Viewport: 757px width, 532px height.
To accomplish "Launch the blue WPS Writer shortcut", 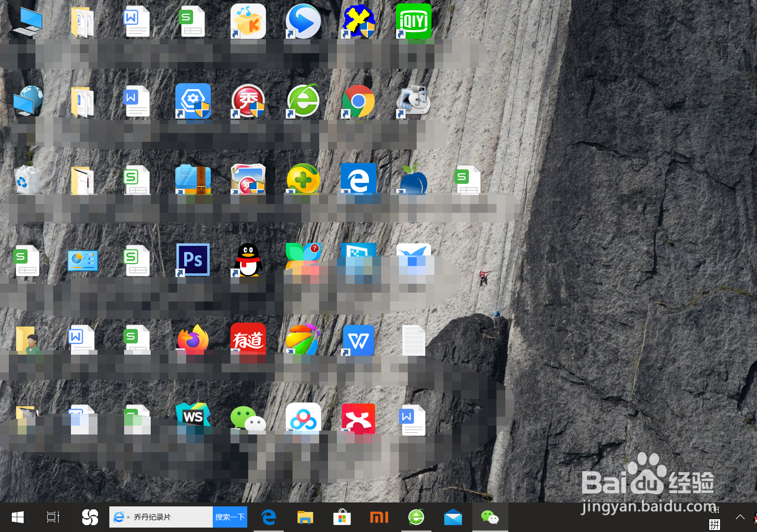I will tap(359, 340).
